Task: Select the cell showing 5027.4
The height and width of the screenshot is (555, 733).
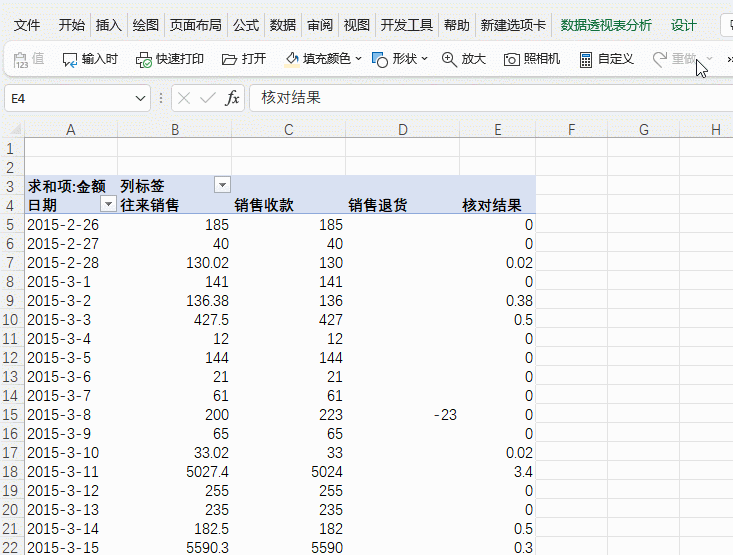Action: click(x=174, y=472)
